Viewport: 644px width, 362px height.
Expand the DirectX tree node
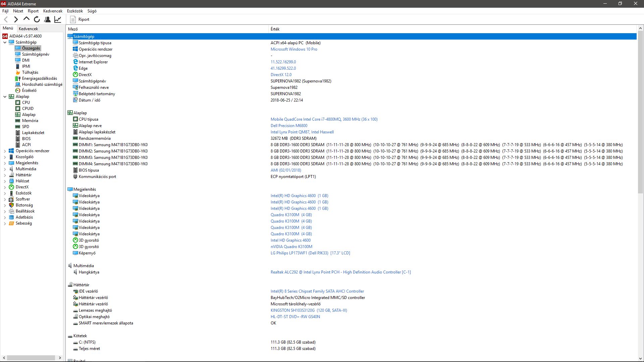[x=5, y=187]
